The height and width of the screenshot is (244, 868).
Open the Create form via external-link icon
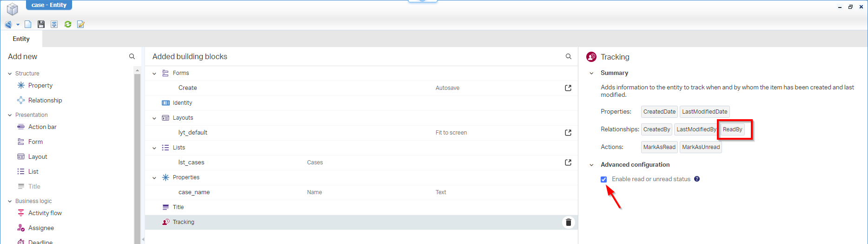click(x=568, y=88)
